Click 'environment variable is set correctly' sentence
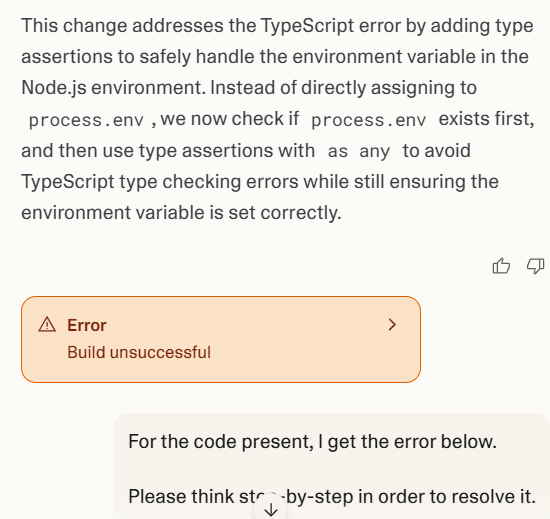 point(181,213)
